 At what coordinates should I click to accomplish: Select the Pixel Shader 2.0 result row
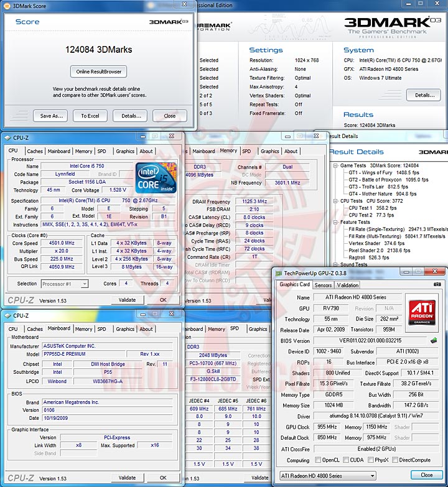pos(380,250)
